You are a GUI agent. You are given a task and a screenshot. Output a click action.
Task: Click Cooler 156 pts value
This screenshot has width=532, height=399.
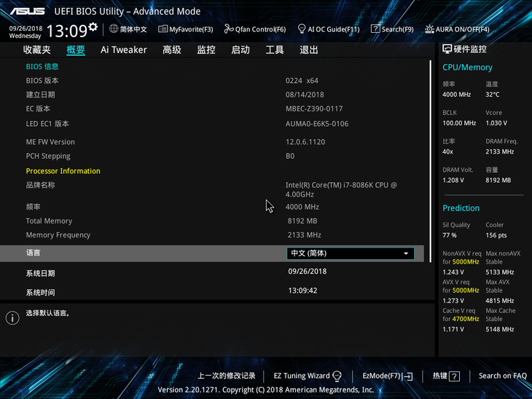coord(496,235)
